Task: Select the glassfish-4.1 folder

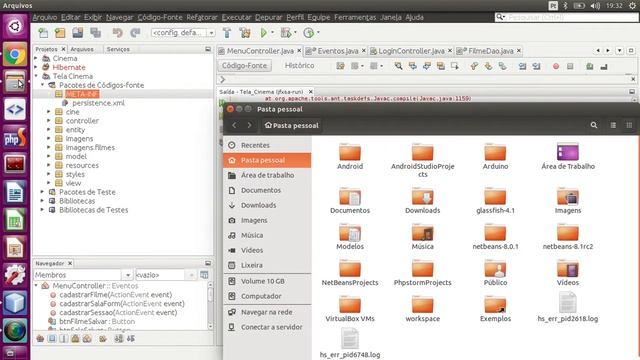Action: click(x=495, y=201)
